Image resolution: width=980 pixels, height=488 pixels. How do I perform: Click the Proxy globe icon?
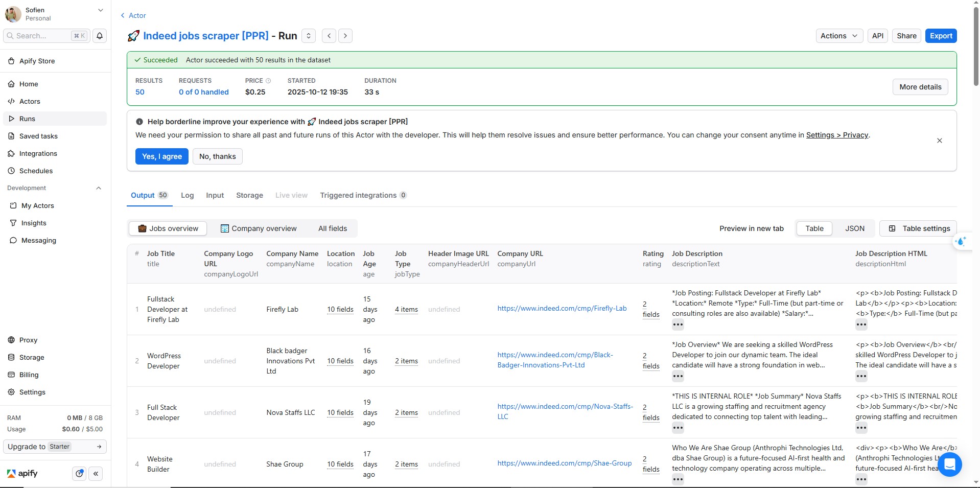[x=12, y=340]
